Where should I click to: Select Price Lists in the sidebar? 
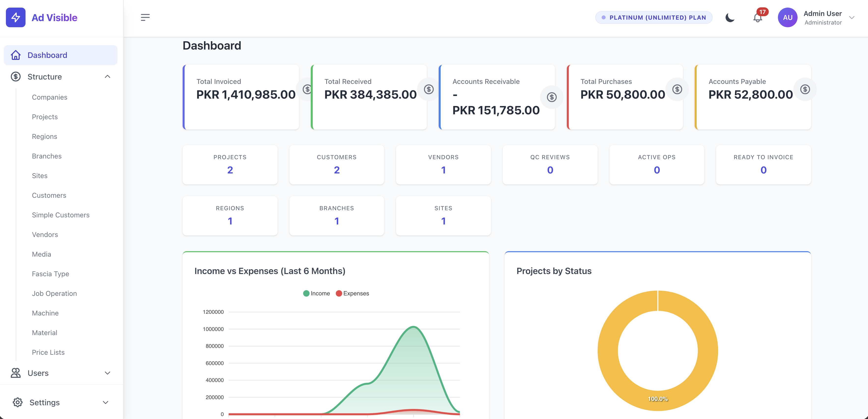pyautogui.click(x=48, y=352)
